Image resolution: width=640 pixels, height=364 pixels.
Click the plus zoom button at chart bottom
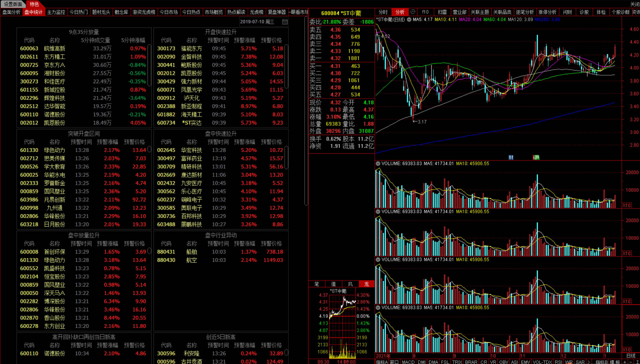tap(625, 362)
